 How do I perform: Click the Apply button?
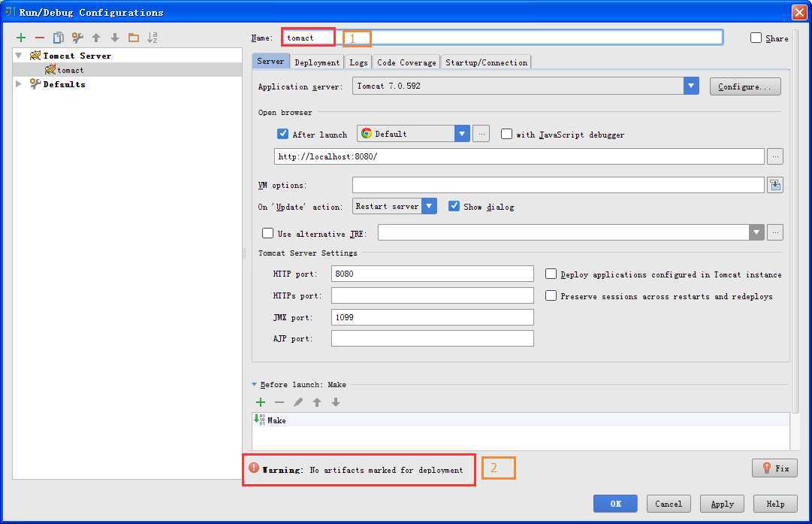[722, 503]
